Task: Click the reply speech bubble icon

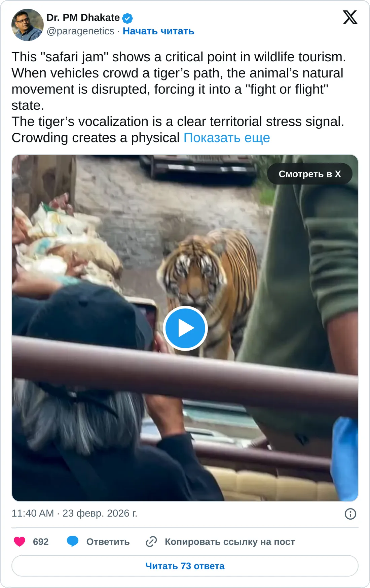Action: [x=73, y=542]
